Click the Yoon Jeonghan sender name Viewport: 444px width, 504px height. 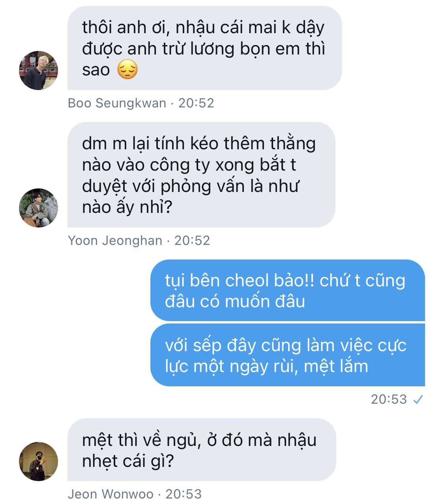coord(115,241)
